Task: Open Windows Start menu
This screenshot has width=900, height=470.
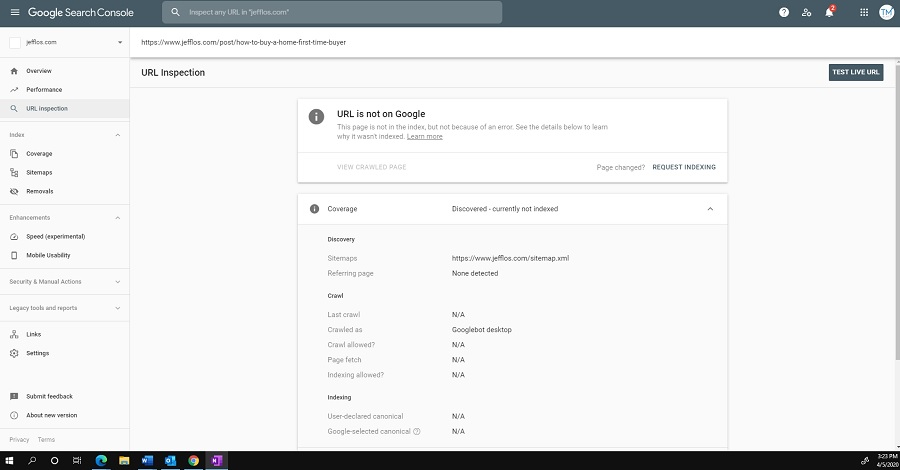Action: pyautogui.click(x=9, y=460)
